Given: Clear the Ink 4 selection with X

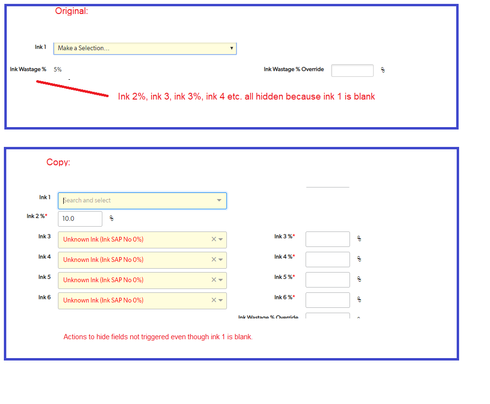Looking at the screenshot, I should coord(214,260).
